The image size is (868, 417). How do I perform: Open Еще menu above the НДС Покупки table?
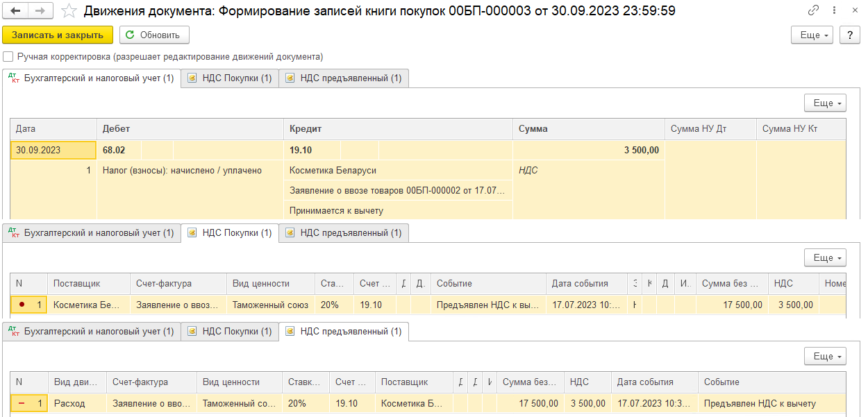[x=825, y=257]
